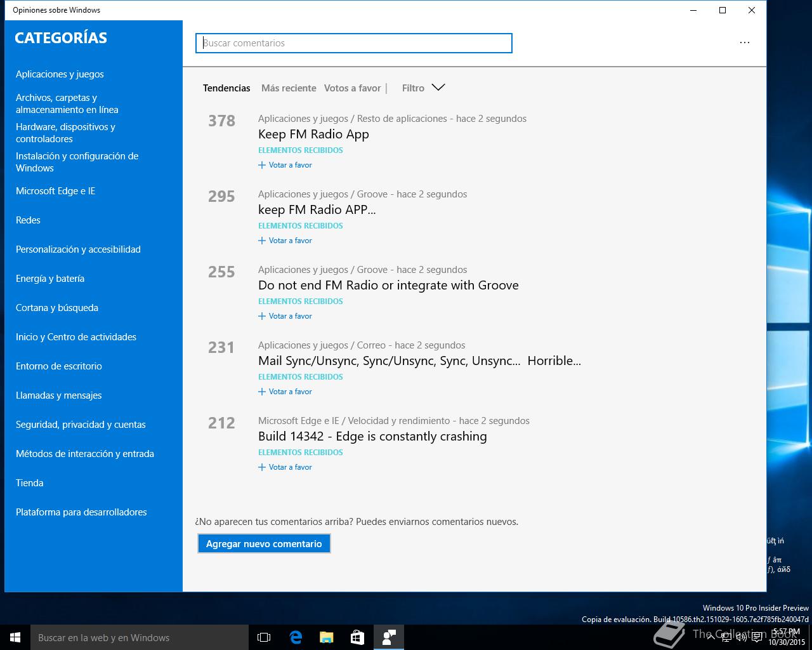Click the CATEGORÍAS sidebar heading
Image resolution: width=812 pixels, height=650 pixels.
tap(61, 38)
